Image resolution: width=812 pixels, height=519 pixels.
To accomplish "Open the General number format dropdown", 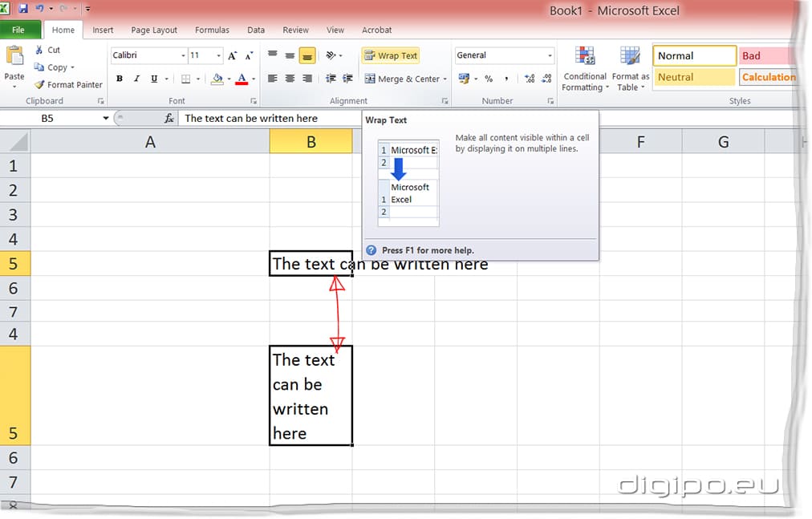I will click(550, 55).
